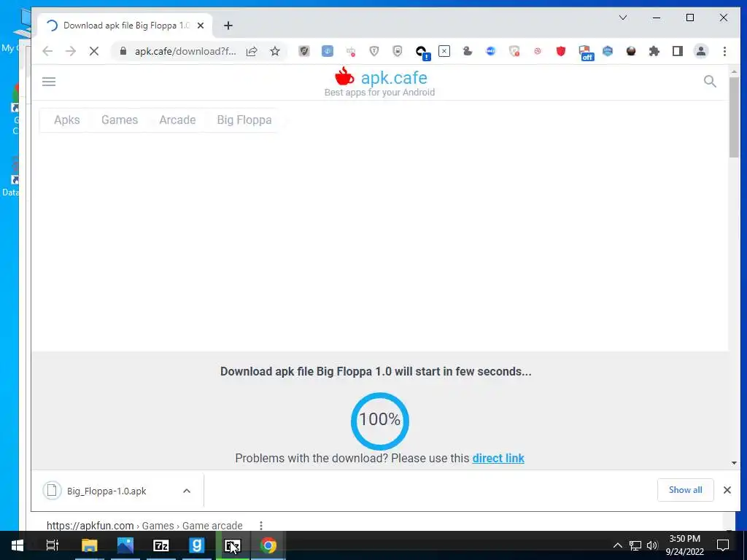747x560 pixels.
Task: Click the apk.cafe site title
Action: [x=394, y=77]
